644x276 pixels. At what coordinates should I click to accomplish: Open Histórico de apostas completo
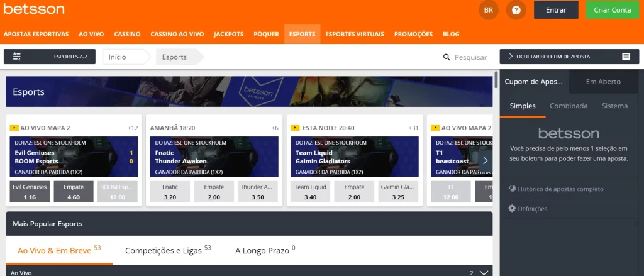560,189
